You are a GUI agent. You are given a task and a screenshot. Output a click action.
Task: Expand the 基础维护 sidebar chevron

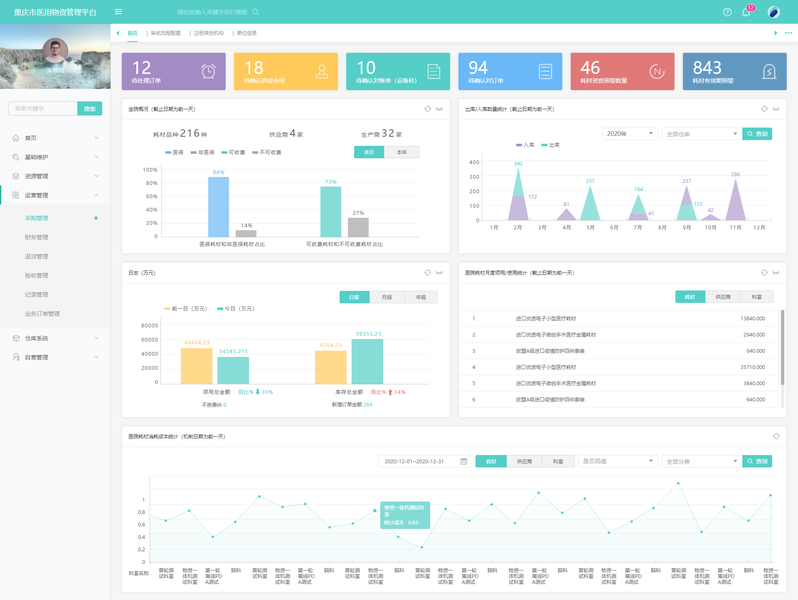96,157
